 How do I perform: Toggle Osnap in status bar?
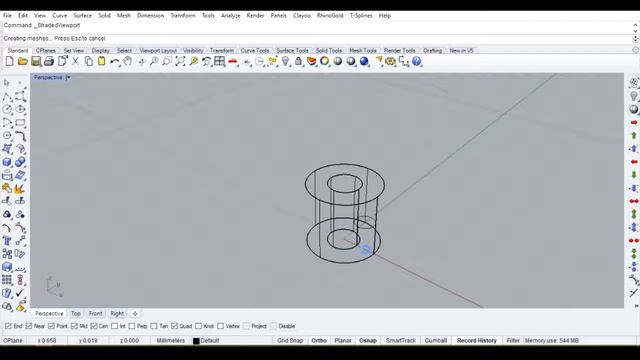[368, 340]
